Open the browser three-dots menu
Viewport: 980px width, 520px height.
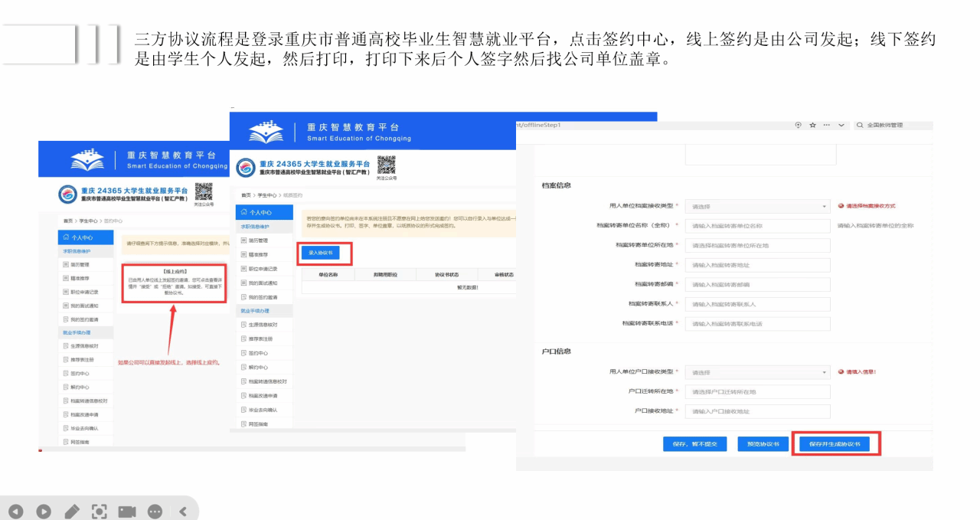[827, 125]
